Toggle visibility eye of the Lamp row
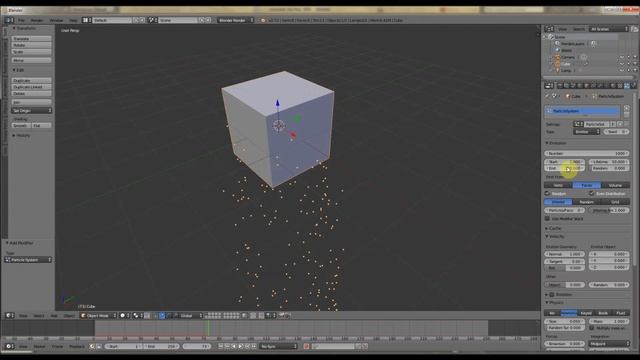640x360 pixels. coord(622,70)
